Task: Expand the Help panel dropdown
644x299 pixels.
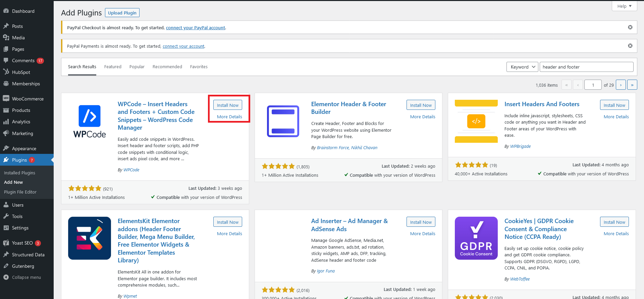Action: click(x=624, y=6)
